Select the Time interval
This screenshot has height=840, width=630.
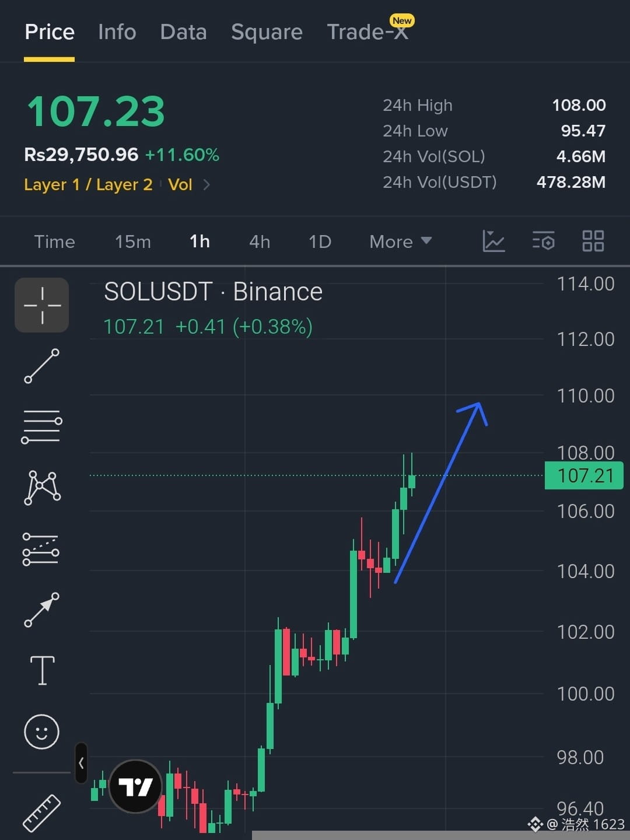(55, 242)
